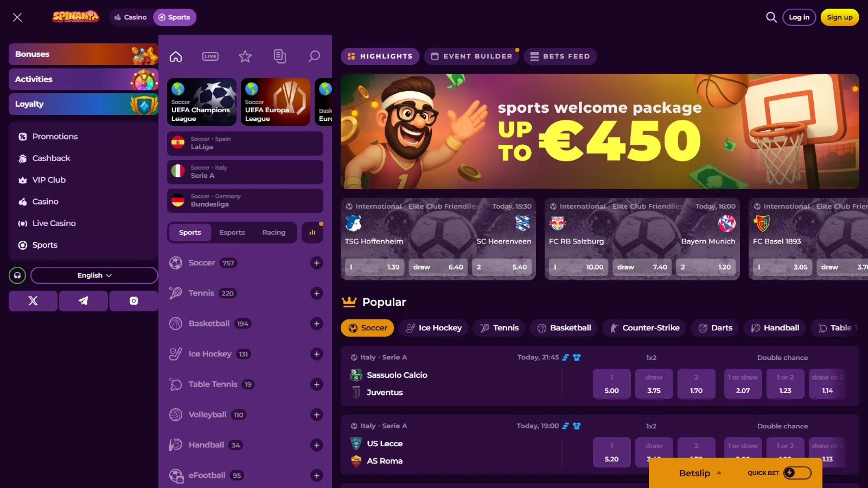
Task: Open favorites star icon
Action: [245, 56]
